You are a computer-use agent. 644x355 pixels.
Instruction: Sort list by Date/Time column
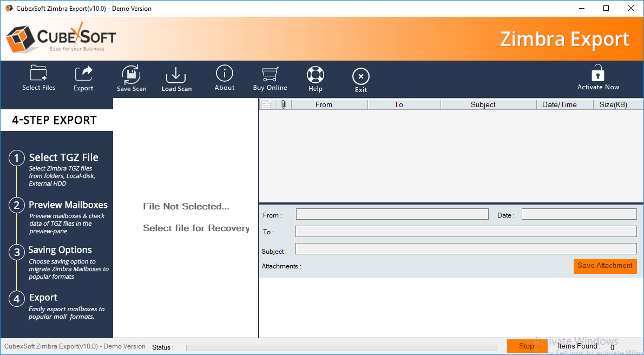coord(559,104)
